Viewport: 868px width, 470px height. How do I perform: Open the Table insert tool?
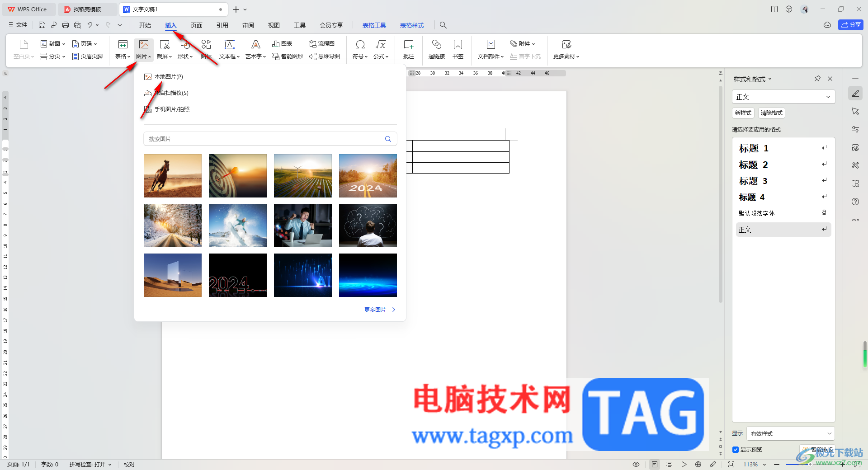[x=123, y=50]
